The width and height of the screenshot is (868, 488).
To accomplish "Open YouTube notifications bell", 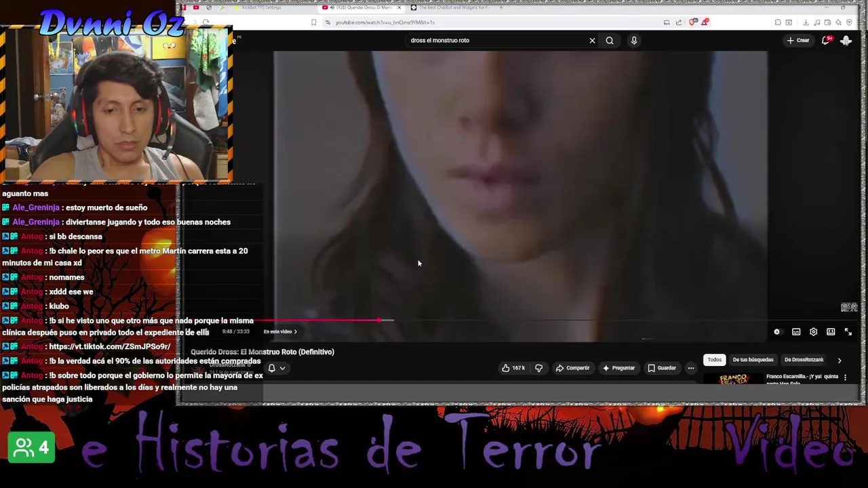I will pos(826,41).
